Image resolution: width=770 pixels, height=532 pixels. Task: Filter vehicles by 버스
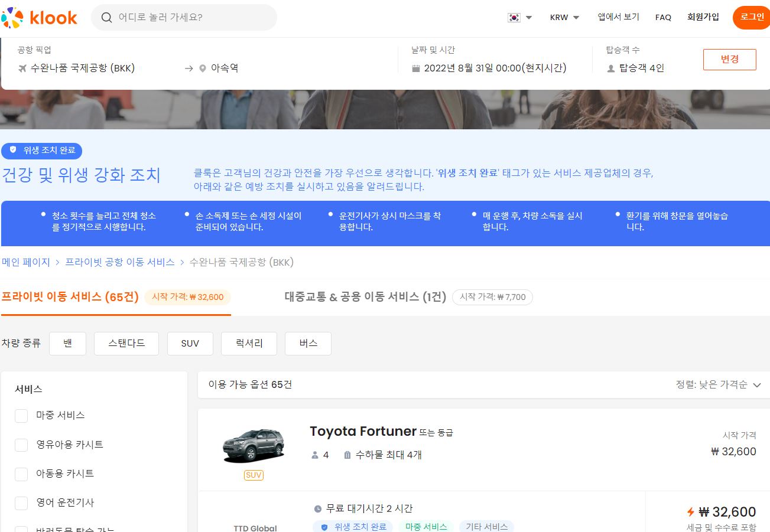pyautogui.click(x=308, y=344)
